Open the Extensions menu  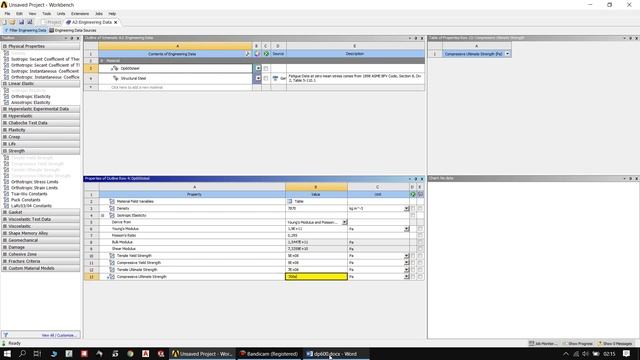point(80,13)
